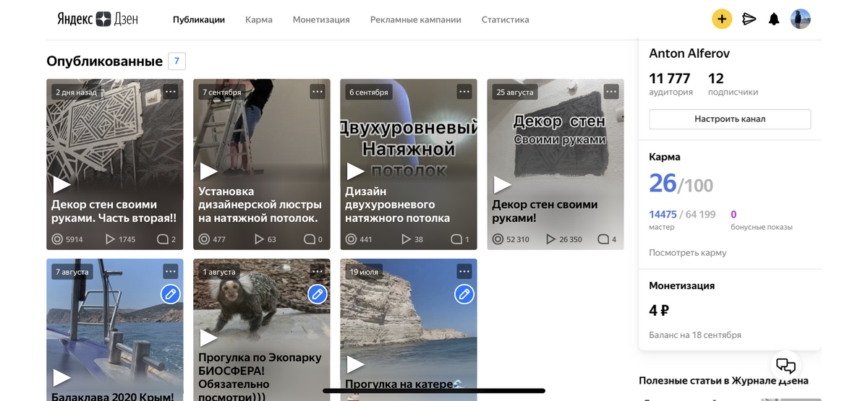Open comments icon on Дизайн двухуровневого потолка
This screenshot has height=401, width=868.
click(x=456, y=239)
